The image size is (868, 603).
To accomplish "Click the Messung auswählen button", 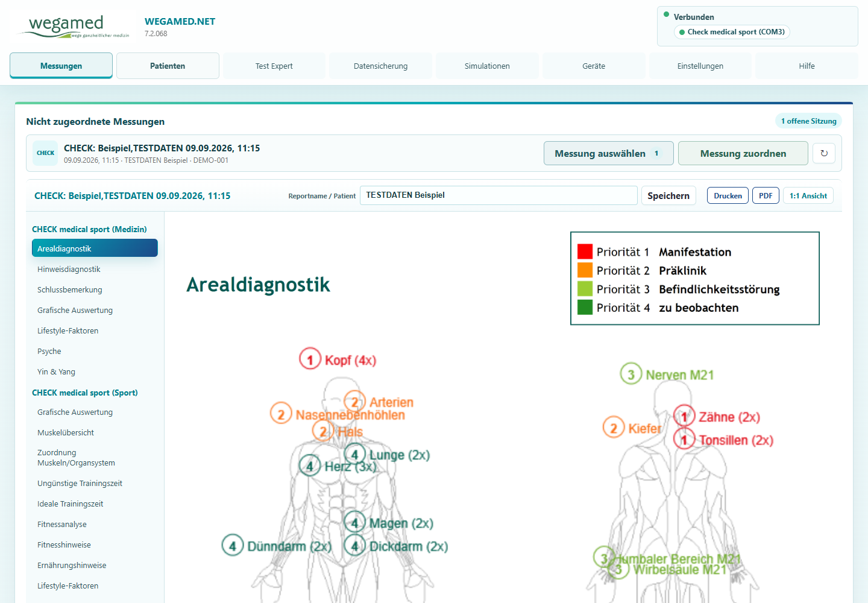I will point(608,153).
